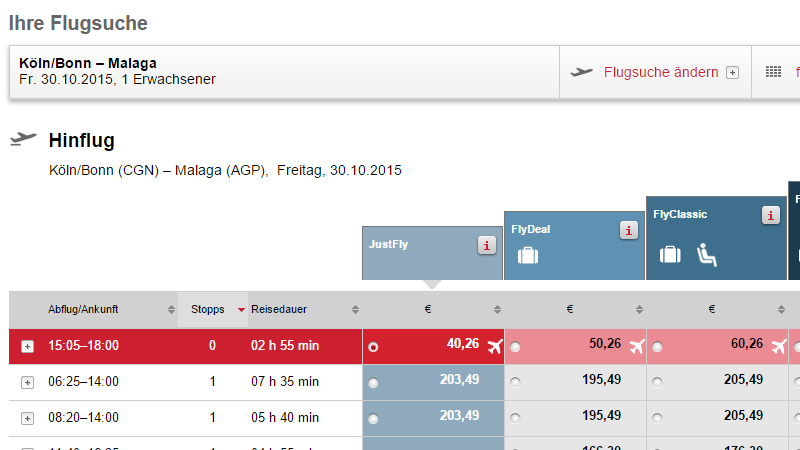Click plane icon beside Flugsuche ändern
The width and height of the screenshot is (800, 450).
point(582,72)
